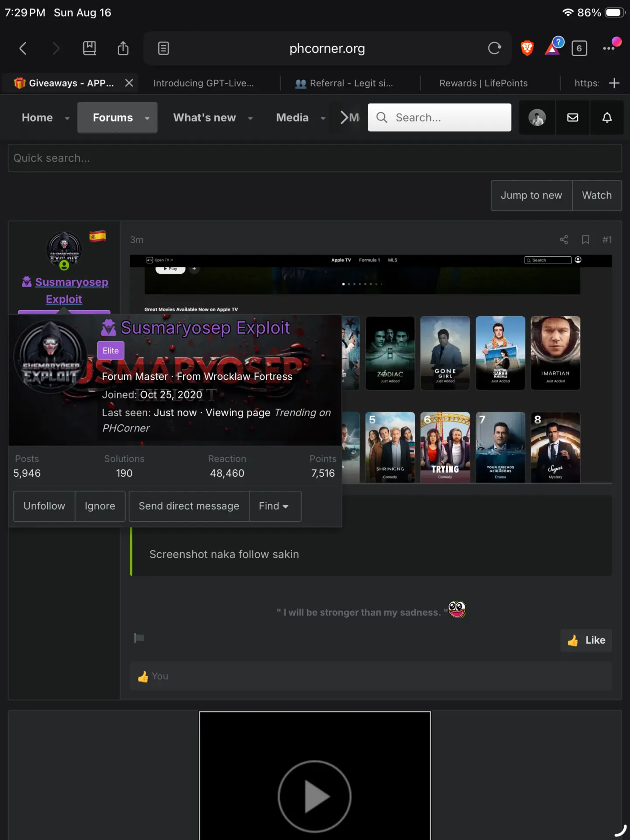Open your account avatar menu
The width and height of the screenshot is (630, 840).
(537, 117)
